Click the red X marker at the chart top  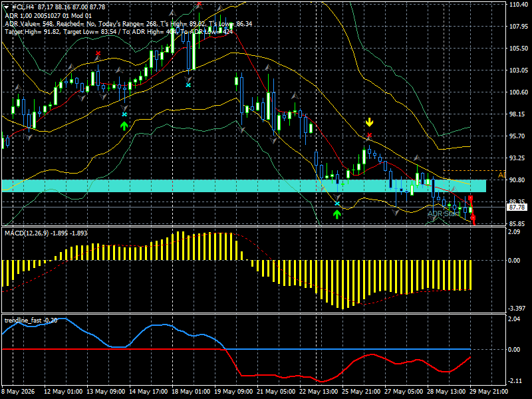click(x=199, y=4)
